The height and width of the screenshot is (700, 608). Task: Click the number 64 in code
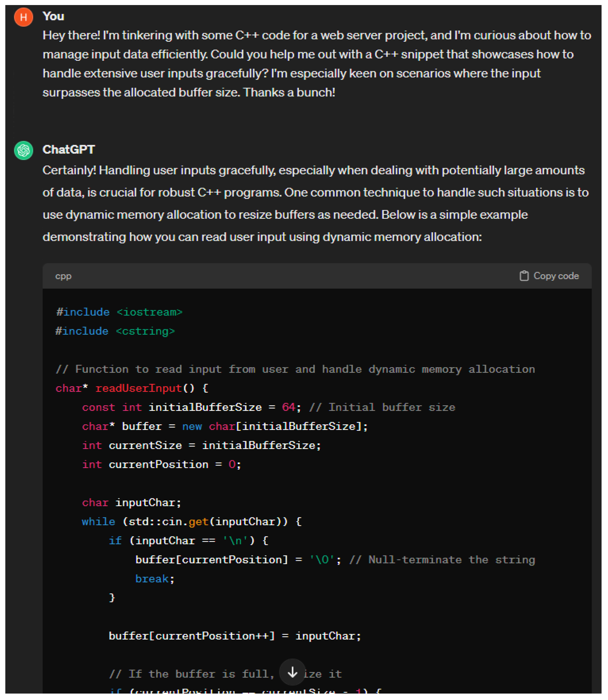click(288, 407)
